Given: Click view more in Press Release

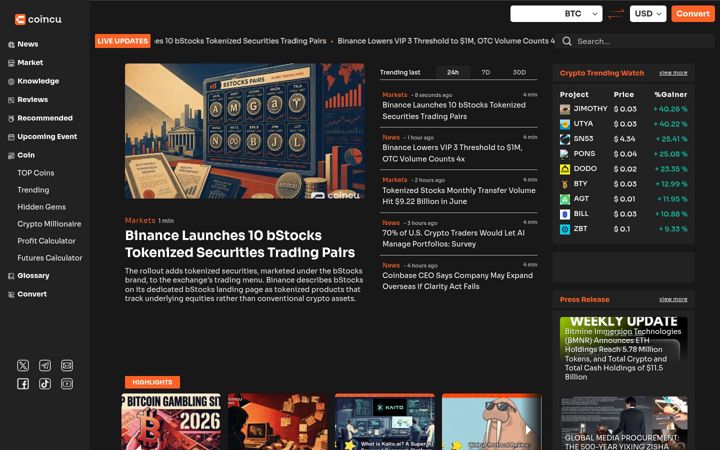Looking at the screenshot, I should click(673, 299).
